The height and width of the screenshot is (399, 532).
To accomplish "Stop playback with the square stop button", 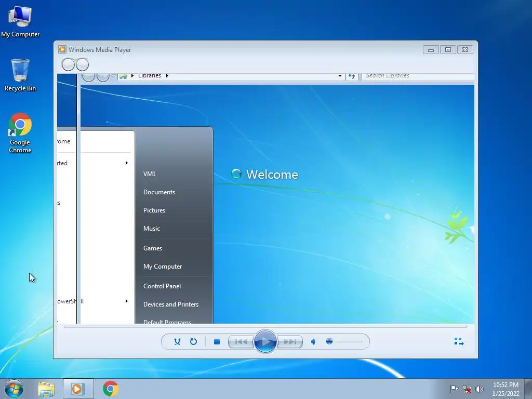I will pos(217,342).
